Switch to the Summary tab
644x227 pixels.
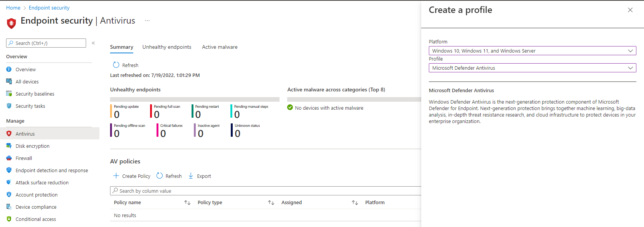click(121, 47)
